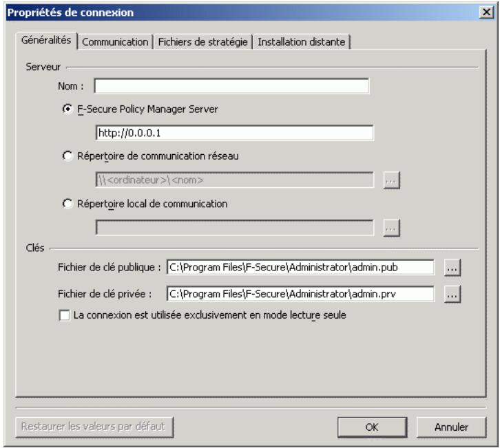500x448 pixels.
Task: Click the public key file path field
Action: (300, 267)
